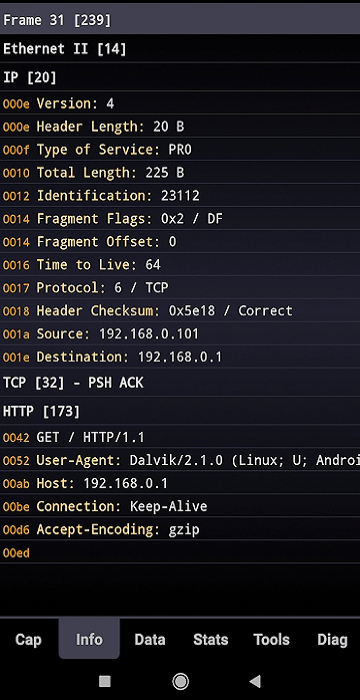Image resolution: width=360 pixels, height=700 pixels.
Task: Tap the Android Home circle icon
Action: (x=180, y=681)
